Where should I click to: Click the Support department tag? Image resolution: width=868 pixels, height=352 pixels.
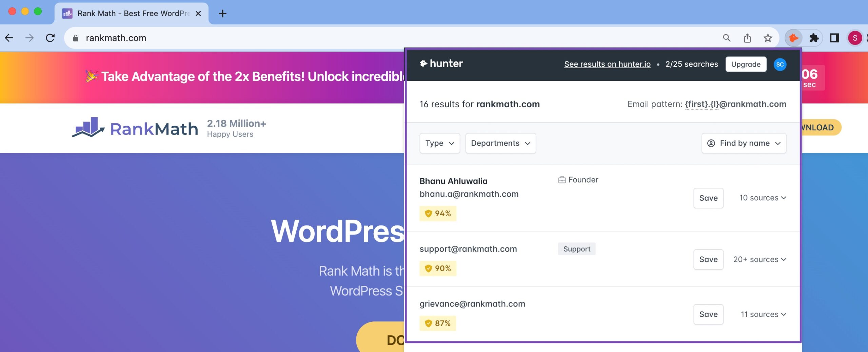point(577,249)
